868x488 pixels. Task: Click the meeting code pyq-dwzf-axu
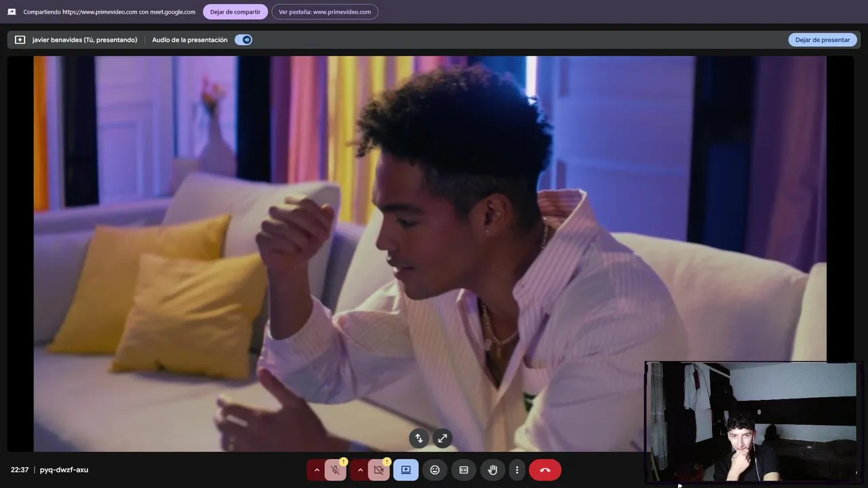pyautogui.click(x=64, y=470)
